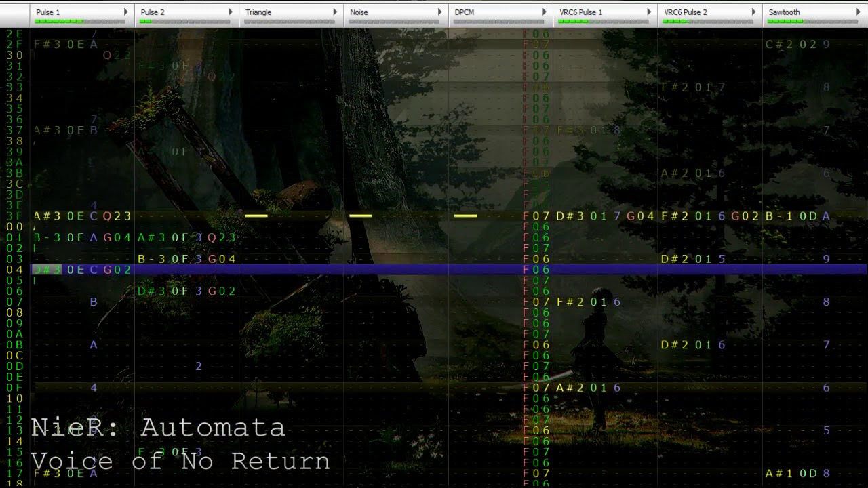Click row number 0B in the pattern
The image size is (868, 488).
(15, 345)
